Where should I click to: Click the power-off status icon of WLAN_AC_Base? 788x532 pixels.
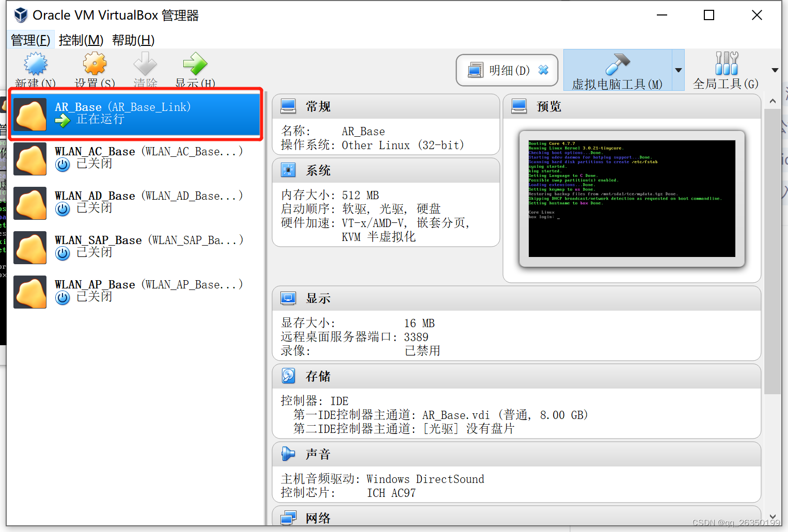click(62, 165)
